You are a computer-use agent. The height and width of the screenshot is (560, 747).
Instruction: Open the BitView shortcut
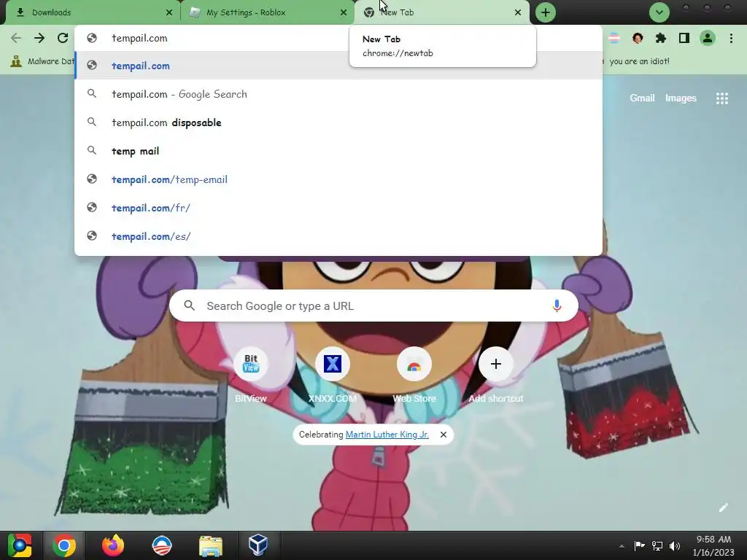coord(251,375)
